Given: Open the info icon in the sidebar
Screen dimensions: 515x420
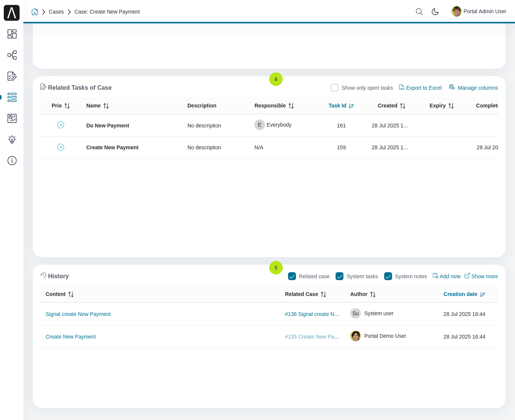Looking at the screenshot, I should [x=12, y=161].
